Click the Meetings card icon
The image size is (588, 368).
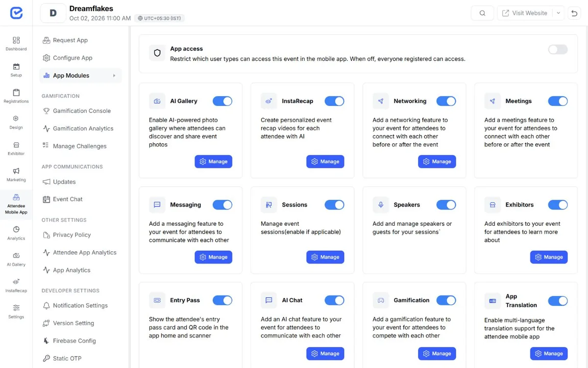pyautogui.click(x=492, y=101)
